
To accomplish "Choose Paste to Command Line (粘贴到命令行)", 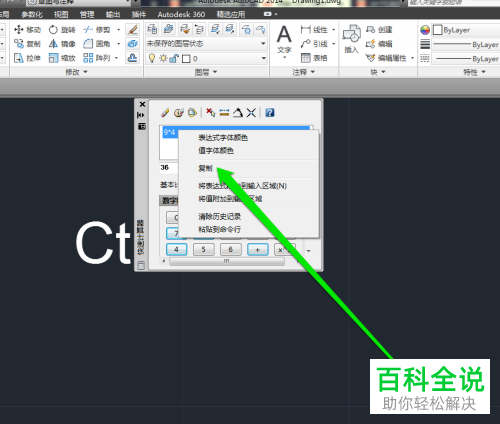I will point(249,229).
